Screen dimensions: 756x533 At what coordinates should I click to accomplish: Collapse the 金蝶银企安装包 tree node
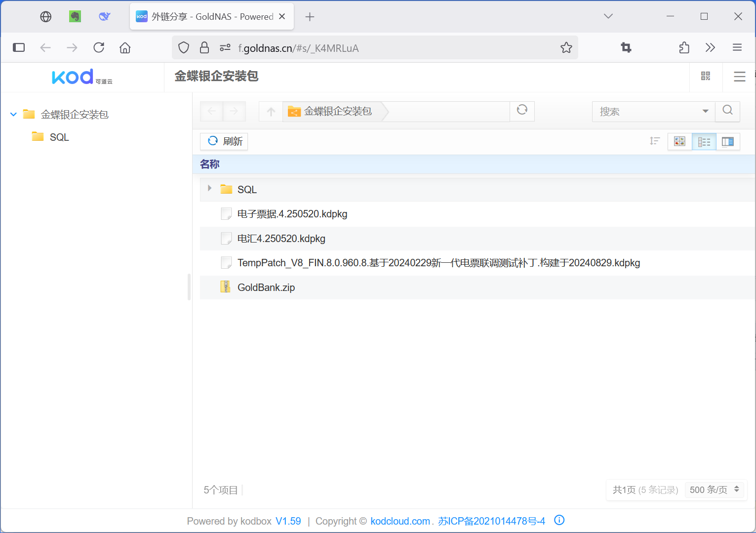click(13, 115)
